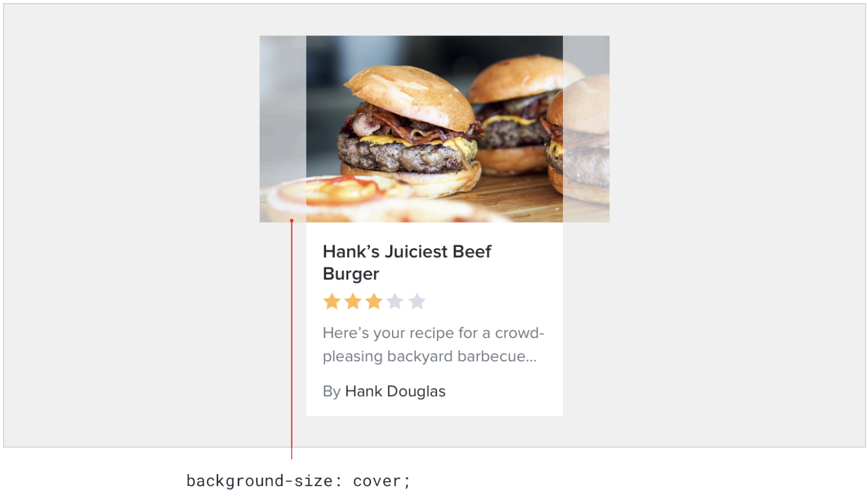Open the Hank Douglas author link
The height and width of the screenshot is (495, 868).
(395, 391)
